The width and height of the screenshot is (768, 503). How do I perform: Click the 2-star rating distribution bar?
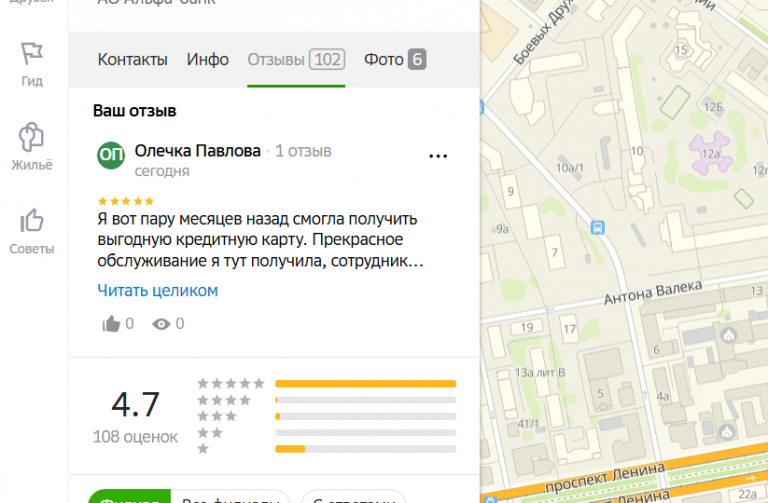pos(365,433)
